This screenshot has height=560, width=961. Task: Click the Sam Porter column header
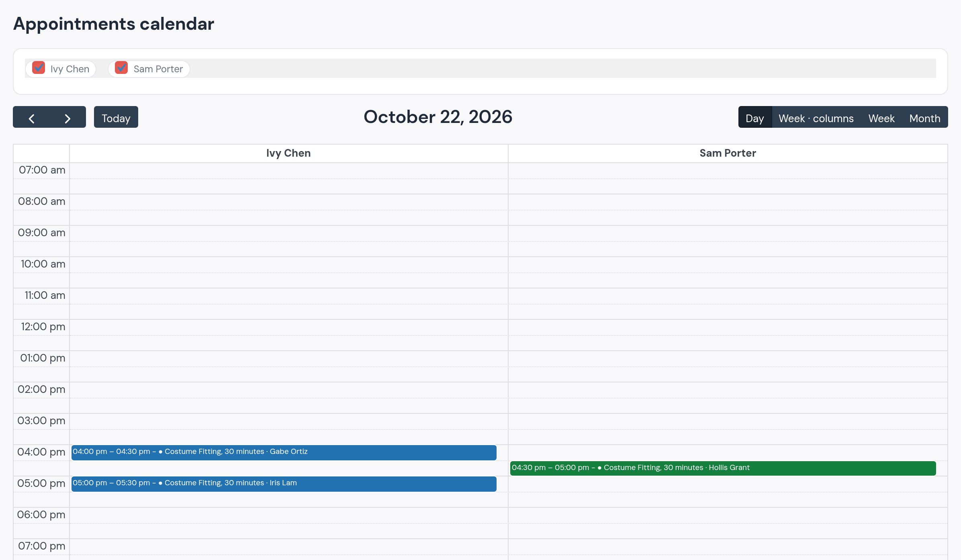[x=728, y=153]
